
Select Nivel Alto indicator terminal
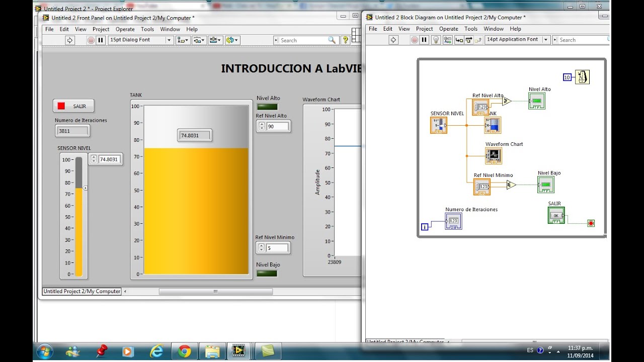537,101
